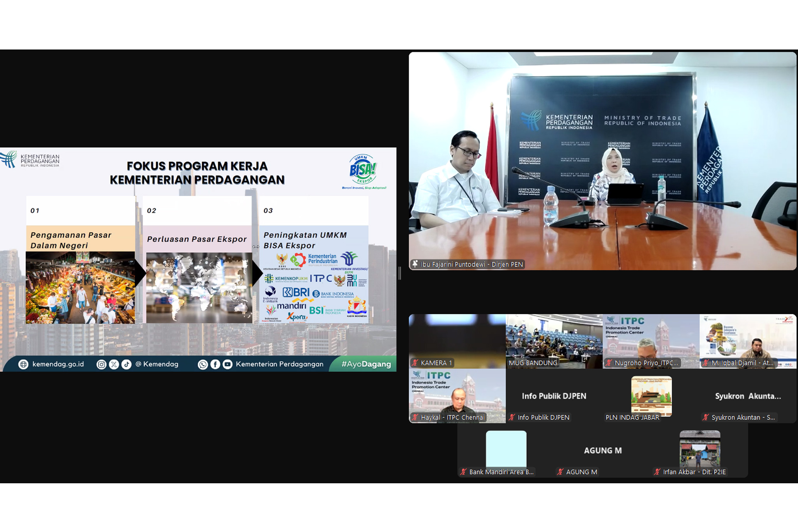
Task: Click the divider handle between slide and videos
Action: point(400,273)
